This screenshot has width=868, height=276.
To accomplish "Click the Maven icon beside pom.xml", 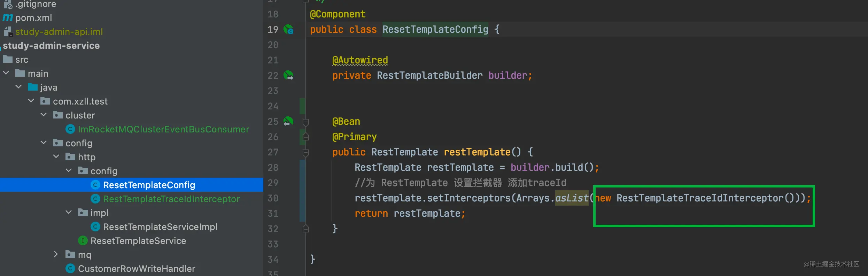I will (x=8, y=17).
